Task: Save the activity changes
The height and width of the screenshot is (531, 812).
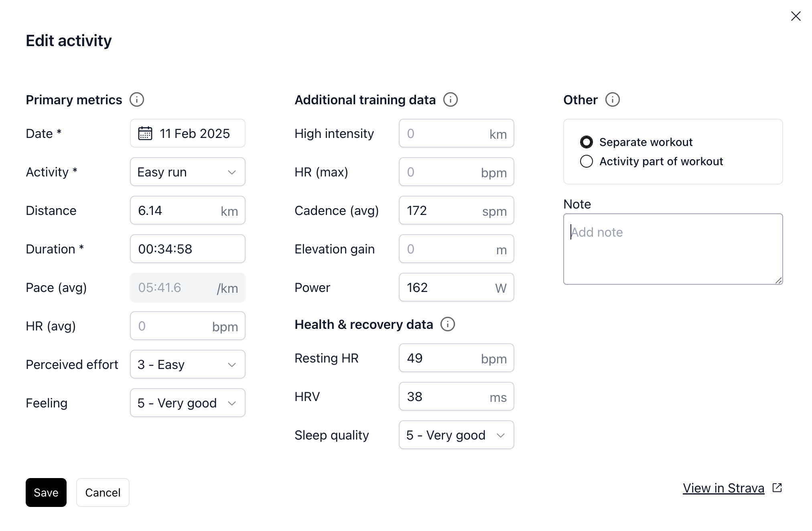Action: 46,492
